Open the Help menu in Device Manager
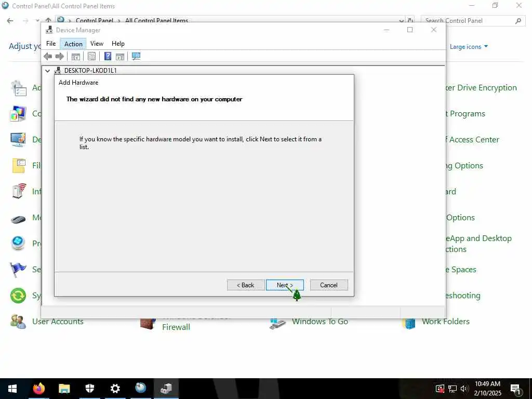This screenshot has height=399, width=532. (118, 44)
